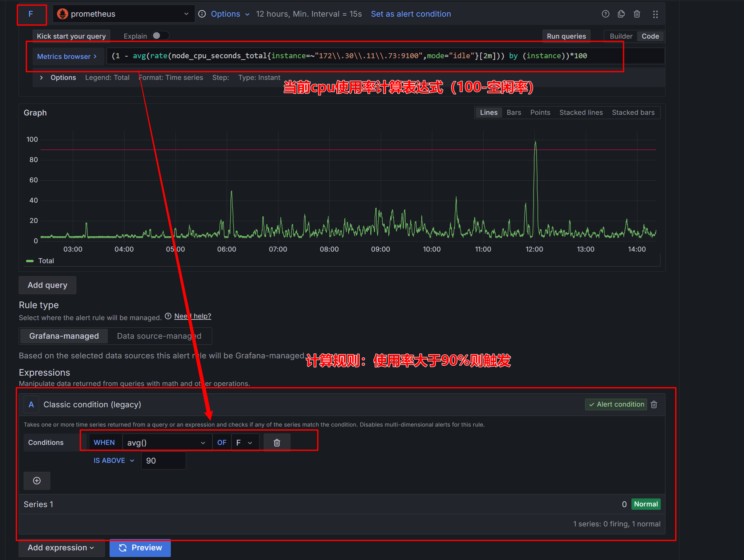Toggle the Explain switch
Viewport: 744px width, 560px height.
(x=160, y=36)
